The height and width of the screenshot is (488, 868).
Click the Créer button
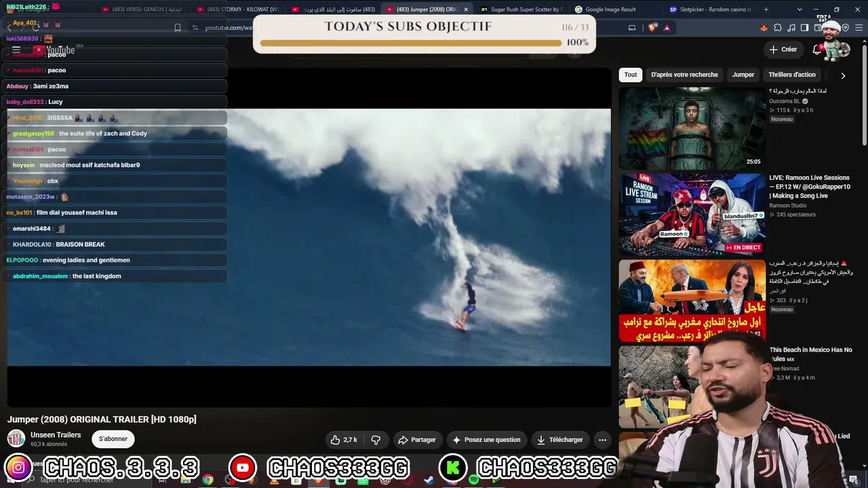783,49
